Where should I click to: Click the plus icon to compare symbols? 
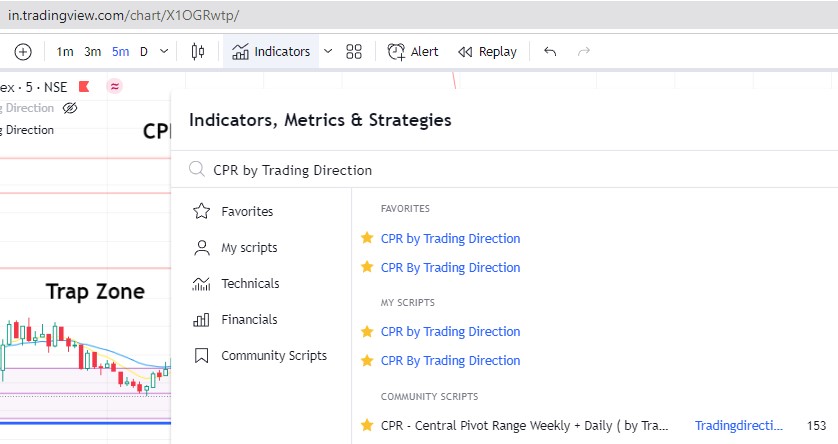pyautogui.click(x=23, y=52)
